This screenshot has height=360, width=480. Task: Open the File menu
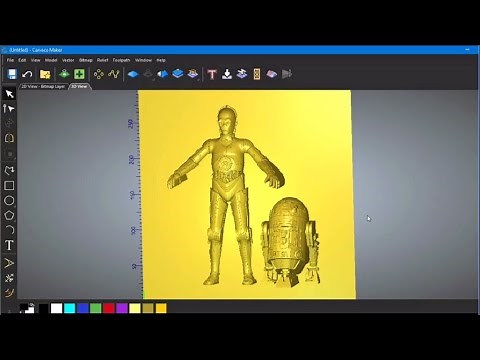[10, 60]
